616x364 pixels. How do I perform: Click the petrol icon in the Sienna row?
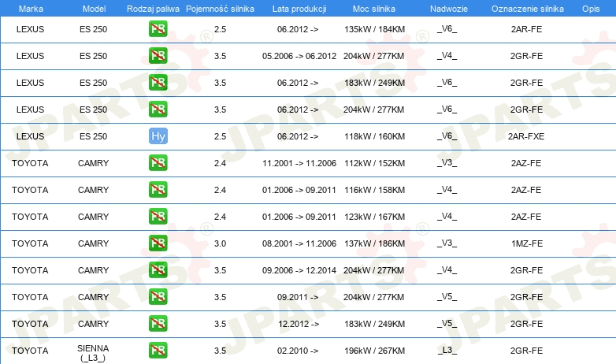tap(158, 351)
